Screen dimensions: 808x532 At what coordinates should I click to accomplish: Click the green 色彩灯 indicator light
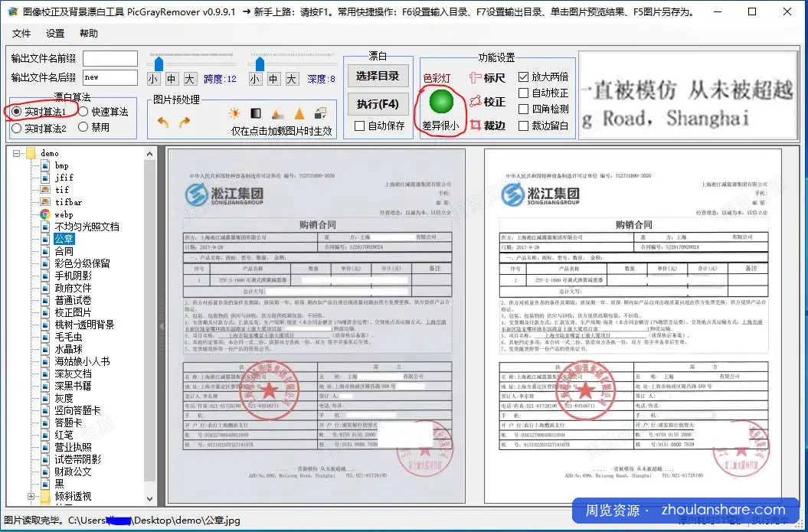pos(441,102)
